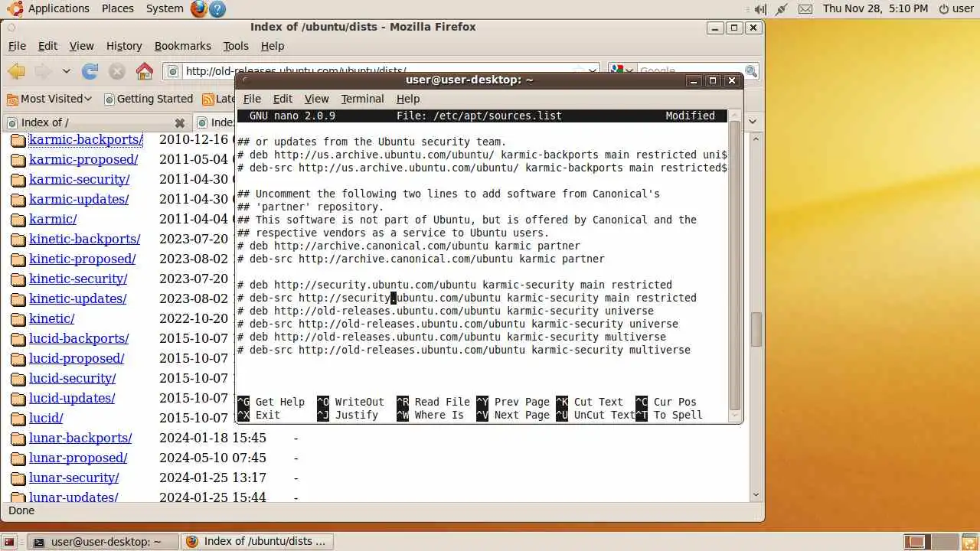The height and width of the screenshot is (551, 980).
Task: Click the kinetic-security folder icon
Action: click(x=18, y=279)
